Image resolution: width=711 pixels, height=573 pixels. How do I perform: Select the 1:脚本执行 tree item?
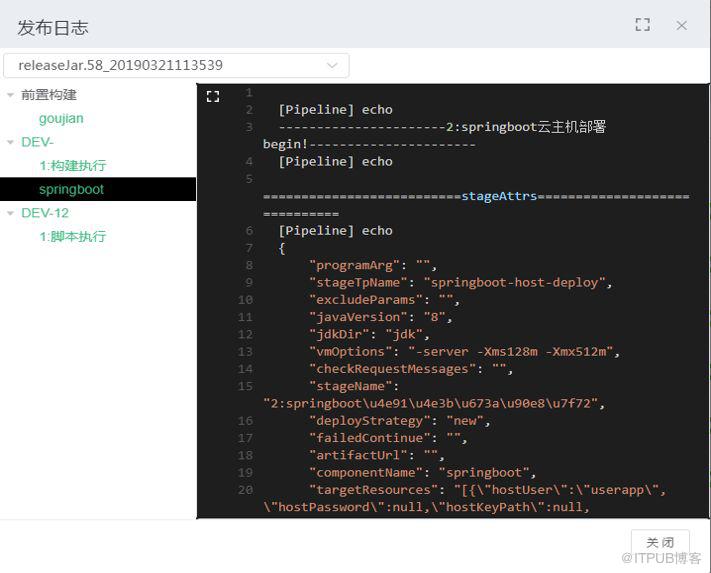(73, 236)
